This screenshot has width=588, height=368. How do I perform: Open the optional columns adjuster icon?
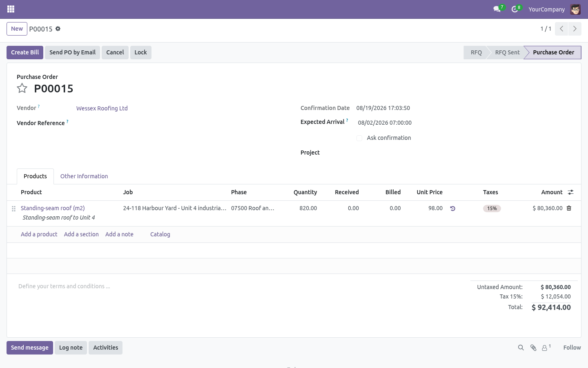[571, 192]
